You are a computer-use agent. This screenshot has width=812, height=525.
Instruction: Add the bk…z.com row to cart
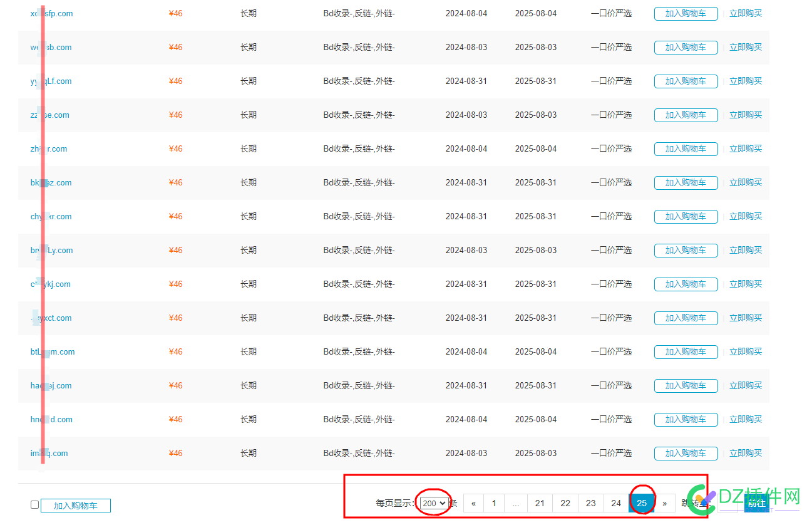coord(686,183)
